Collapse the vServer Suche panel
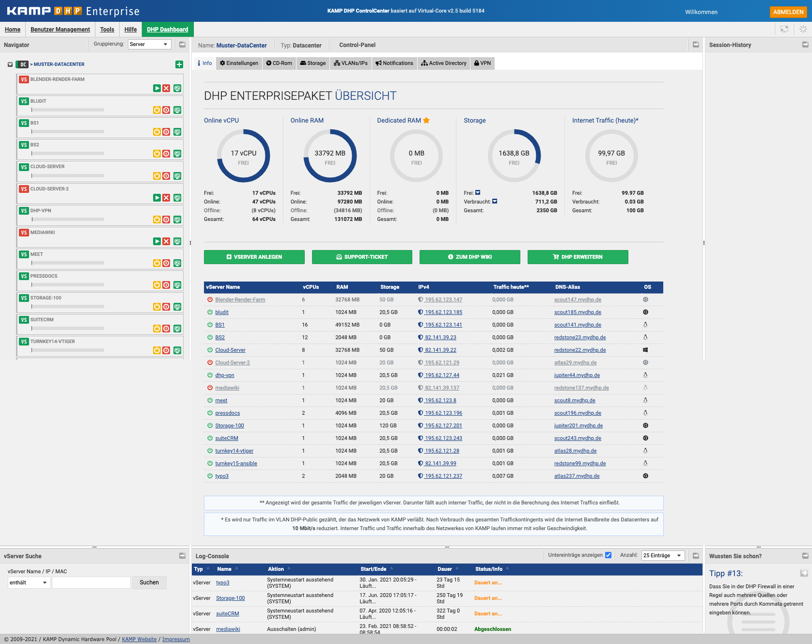The image size is (812, 644). point(183,556)
